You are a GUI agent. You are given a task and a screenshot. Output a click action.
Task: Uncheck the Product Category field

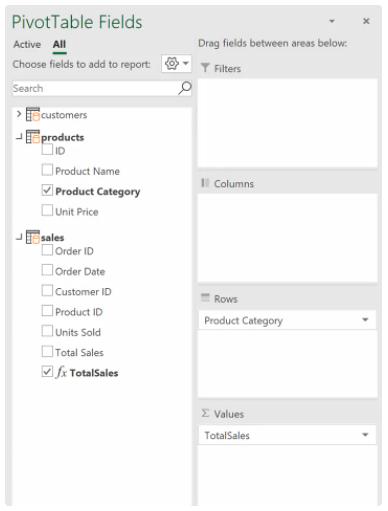(47, 190)
